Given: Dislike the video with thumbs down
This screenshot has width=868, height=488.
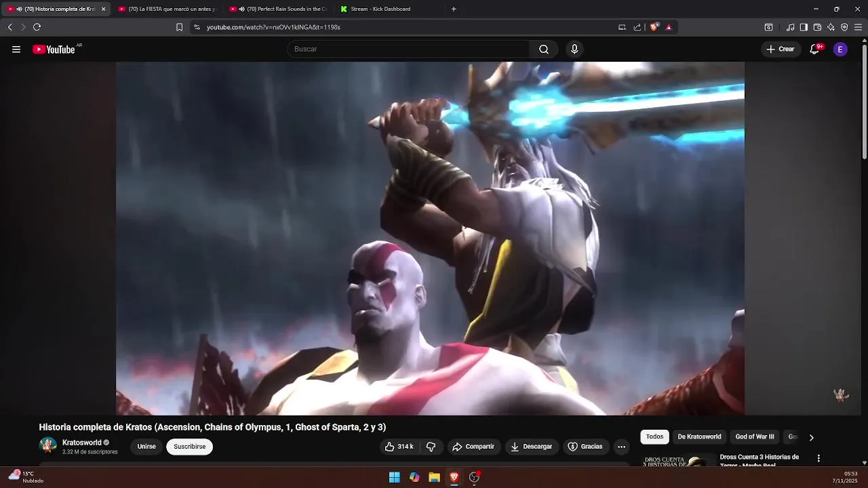Looking at the screenshot, I should tap(431, 447).
